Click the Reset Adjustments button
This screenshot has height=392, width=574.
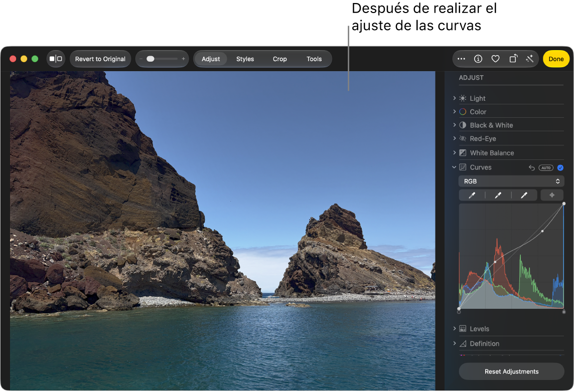[x=511, y=371]
